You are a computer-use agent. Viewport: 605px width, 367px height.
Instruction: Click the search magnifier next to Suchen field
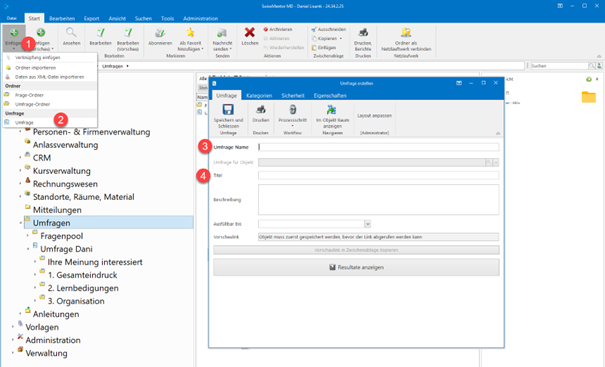click(591, 66)
